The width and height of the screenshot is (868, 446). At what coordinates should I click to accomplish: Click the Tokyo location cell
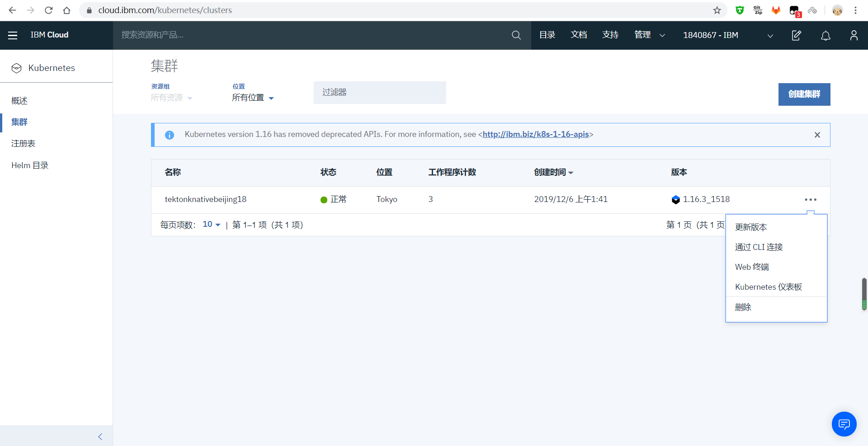coord(387,199)
